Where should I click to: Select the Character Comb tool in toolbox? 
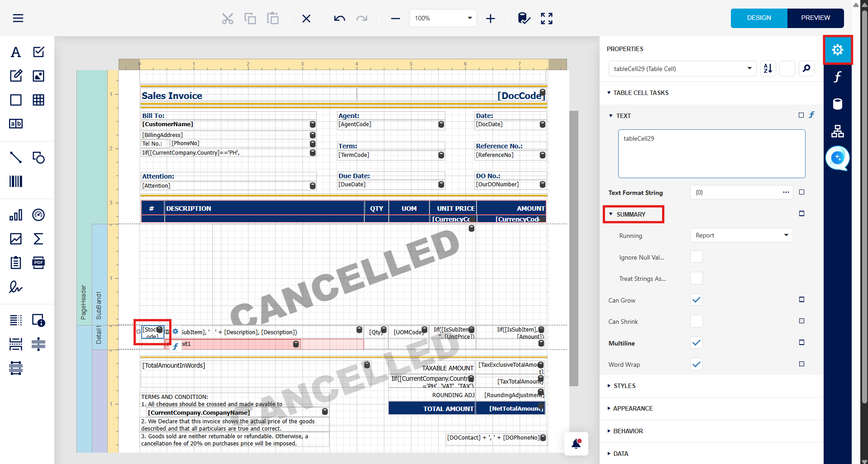tap(16, 124)
